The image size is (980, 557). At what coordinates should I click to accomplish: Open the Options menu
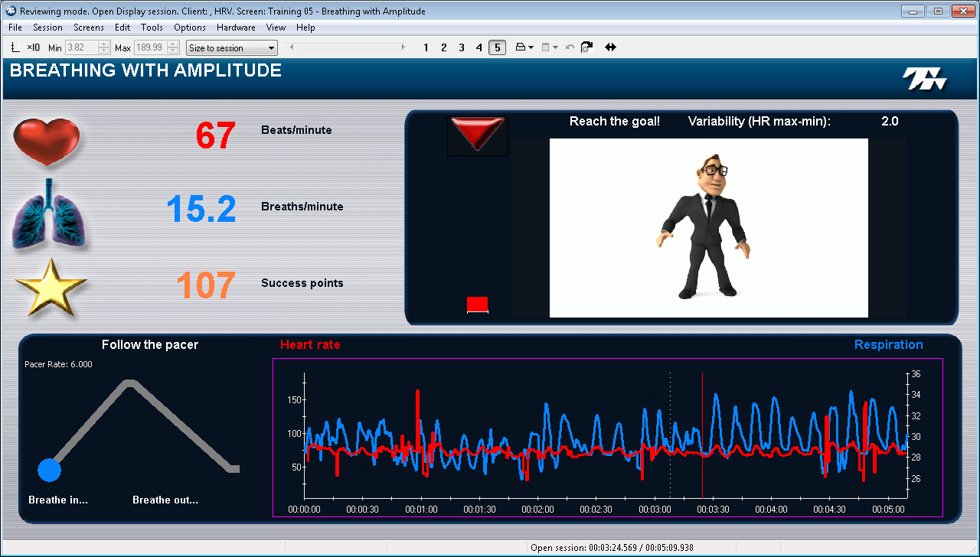pyautogui.click(x=190, y=28)
